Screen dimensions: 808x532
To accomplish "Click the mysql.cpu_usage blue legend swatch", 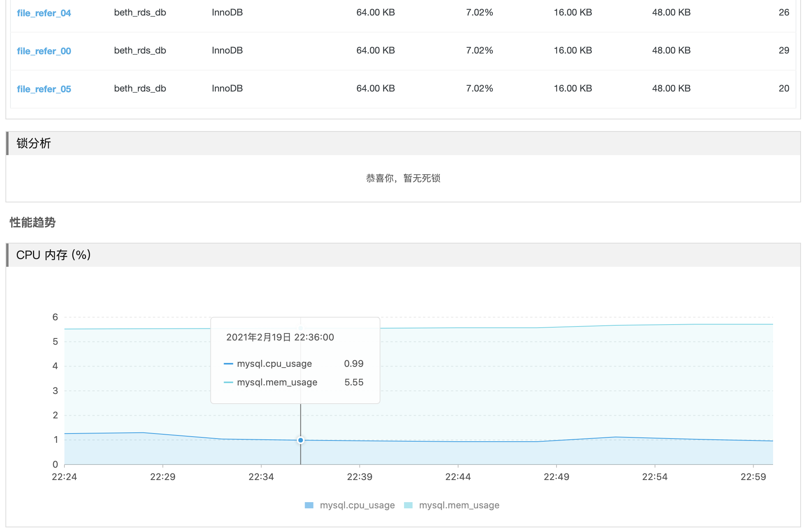I will (x=309, y=505).
